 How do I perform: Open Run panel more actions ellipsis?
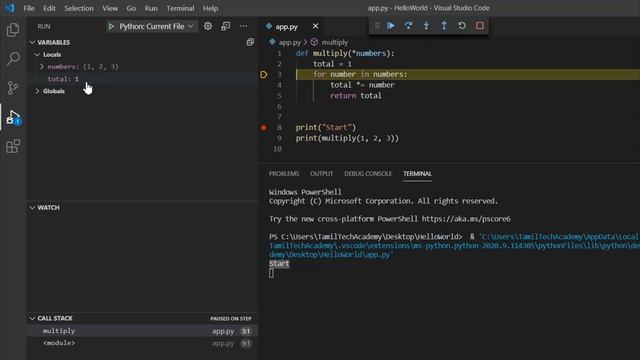tap(244, 26)
